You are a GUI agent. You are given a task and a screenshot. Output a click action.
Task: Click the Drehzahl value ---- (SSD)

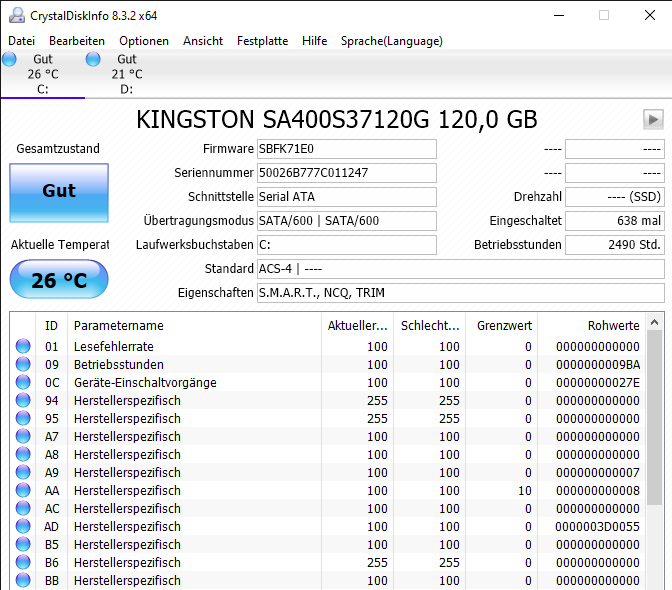[615, 197]
